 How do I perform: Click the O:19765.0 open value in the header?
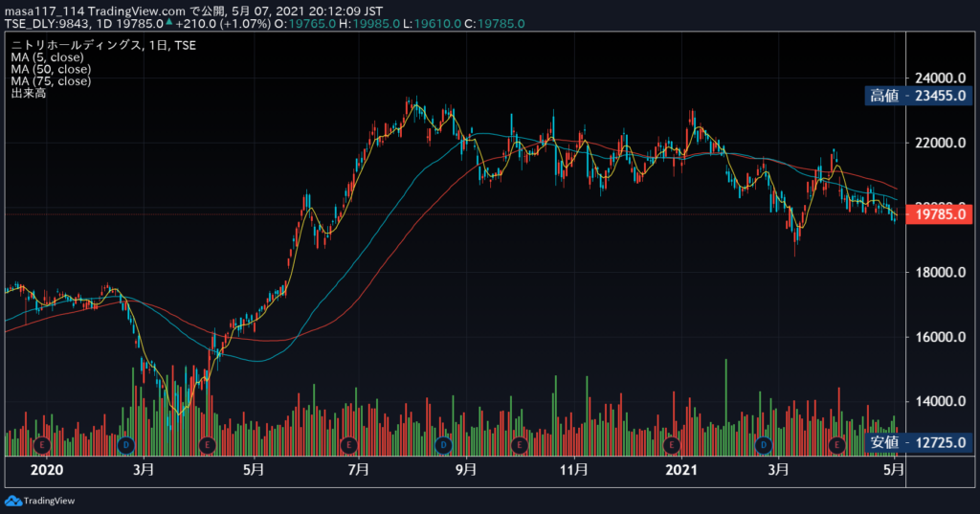point(304,24)
